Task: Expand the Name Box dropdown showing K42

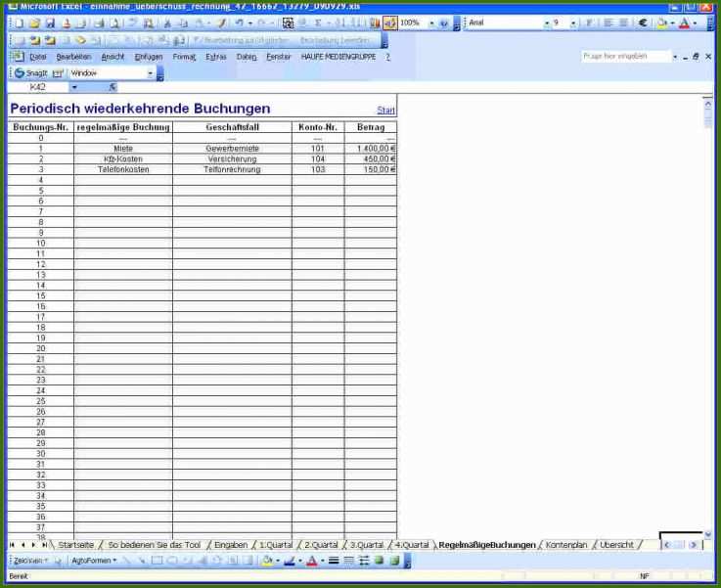Action: coord(74,87)
